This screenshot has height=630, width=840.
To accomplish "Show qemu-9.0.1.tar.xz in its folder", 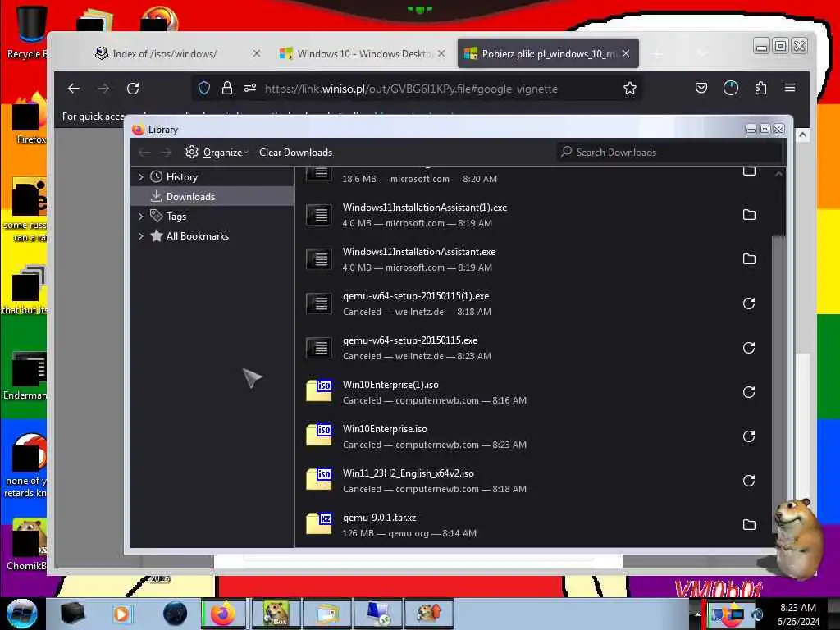I will tap(749, 525).
